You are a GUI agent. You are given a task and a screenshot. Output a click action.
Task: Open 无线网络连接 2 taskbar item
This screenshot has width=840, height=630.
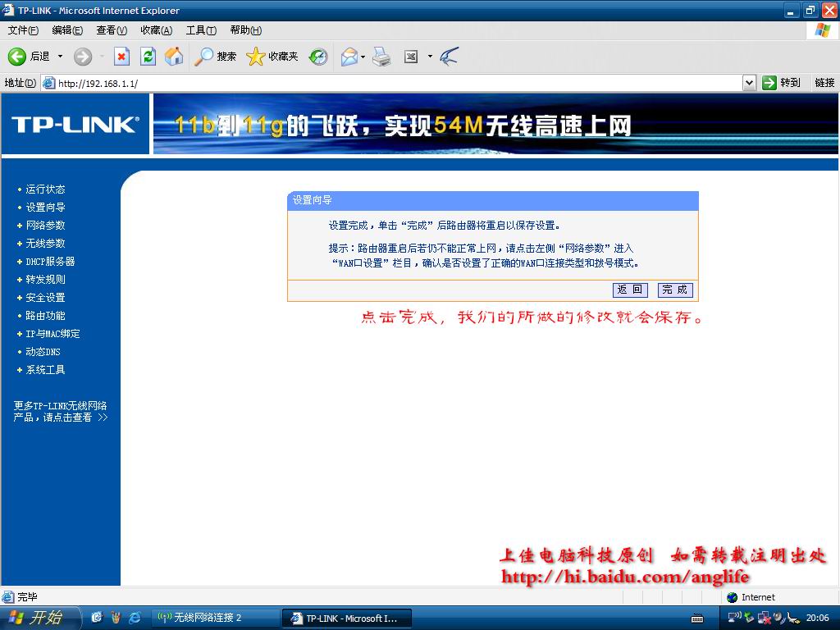pyautogui.click(x=214, y=618)
